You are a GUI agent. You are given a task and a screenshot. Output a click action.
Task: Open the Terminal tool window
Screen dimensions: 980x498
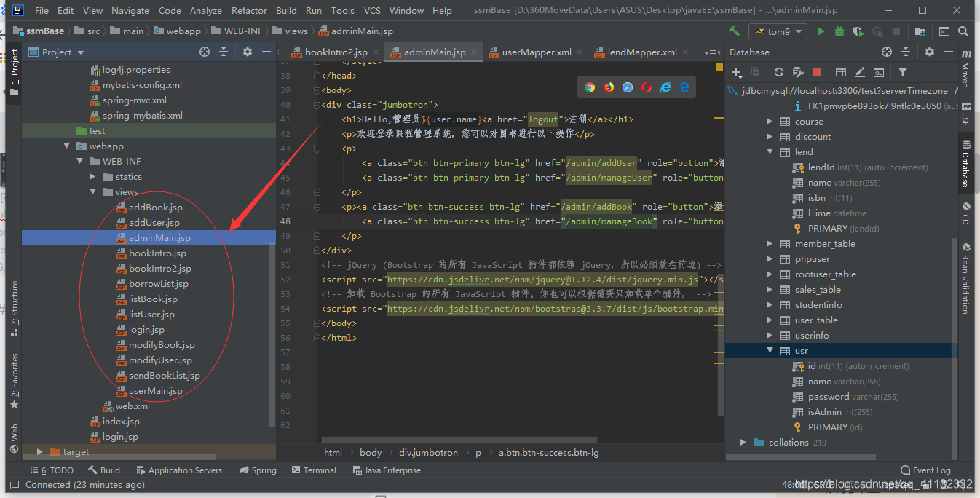313,470
